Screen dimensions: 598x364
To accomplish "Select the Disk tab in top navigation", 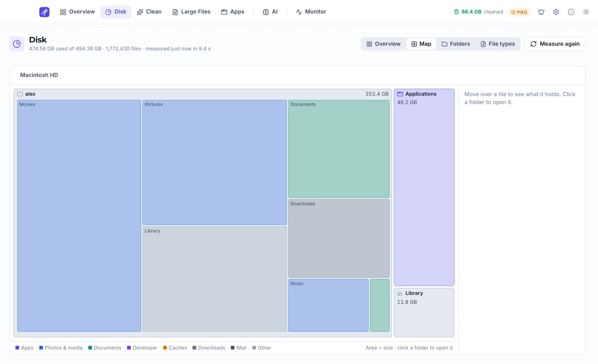I will 116,12.
